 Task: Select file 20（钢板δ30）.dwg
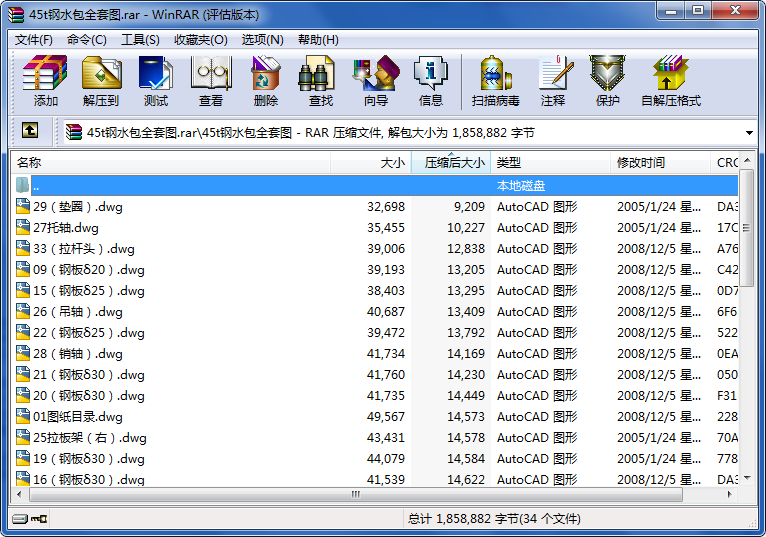click(375, 395)
